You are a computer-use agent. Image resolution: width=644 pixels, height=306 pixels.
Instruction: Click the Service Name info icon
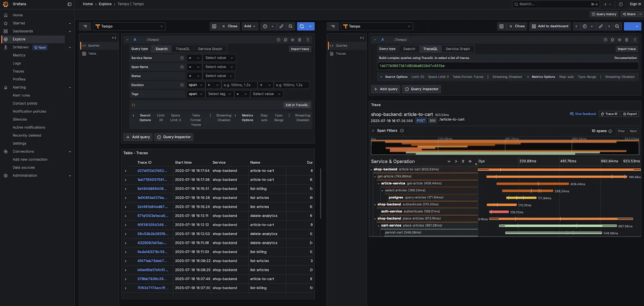click(182, 58)
